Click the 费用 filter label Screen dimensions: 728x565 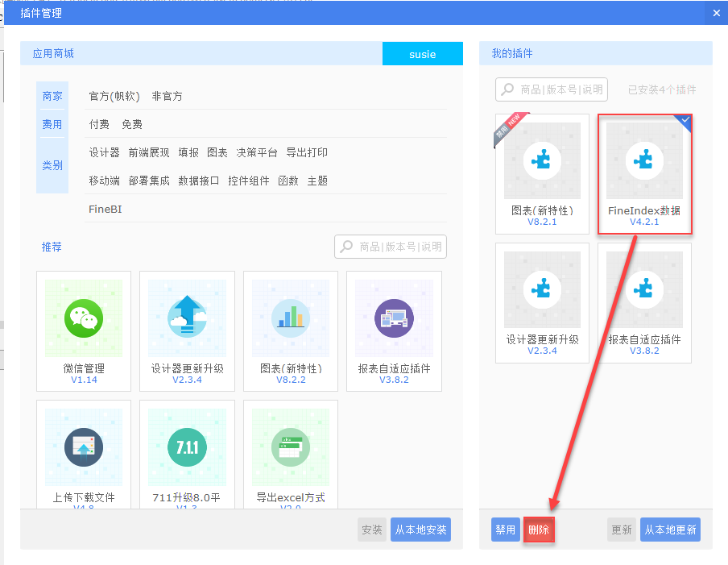point(52,124)
